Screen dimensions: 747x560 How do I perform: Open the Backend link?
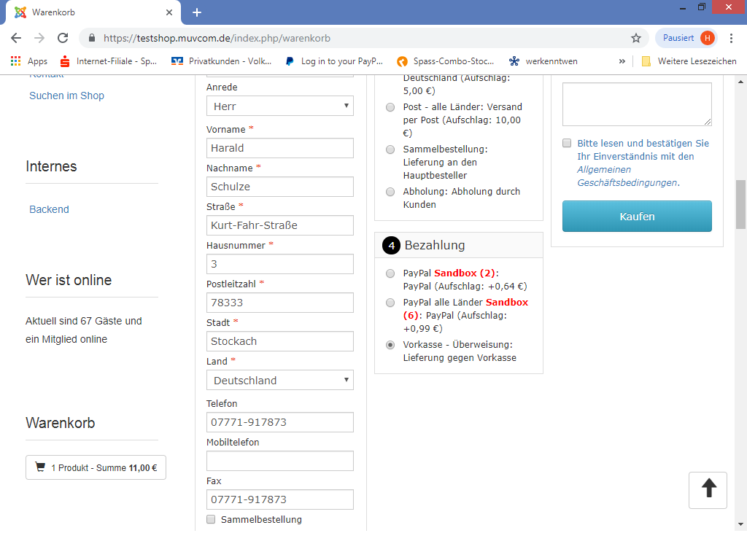49,209
